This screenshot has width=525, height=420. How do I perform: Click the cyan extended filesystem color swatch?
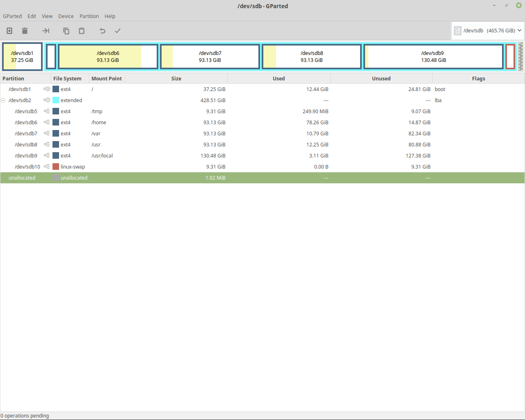pos(55,100)
